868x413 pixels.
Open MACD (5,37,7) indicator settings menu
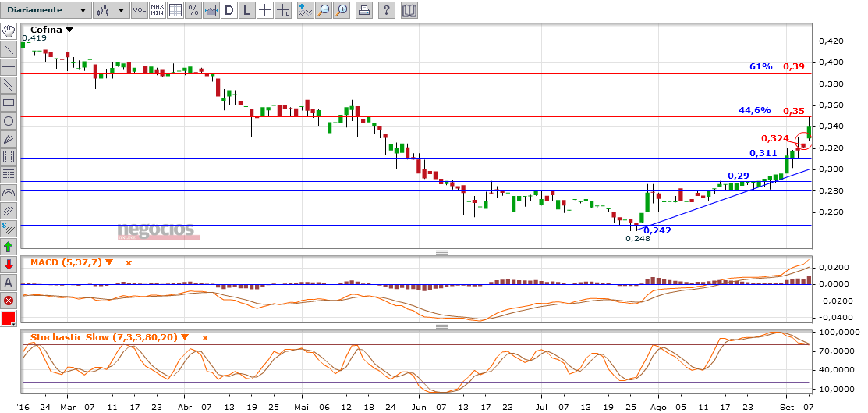click(109, 262)
